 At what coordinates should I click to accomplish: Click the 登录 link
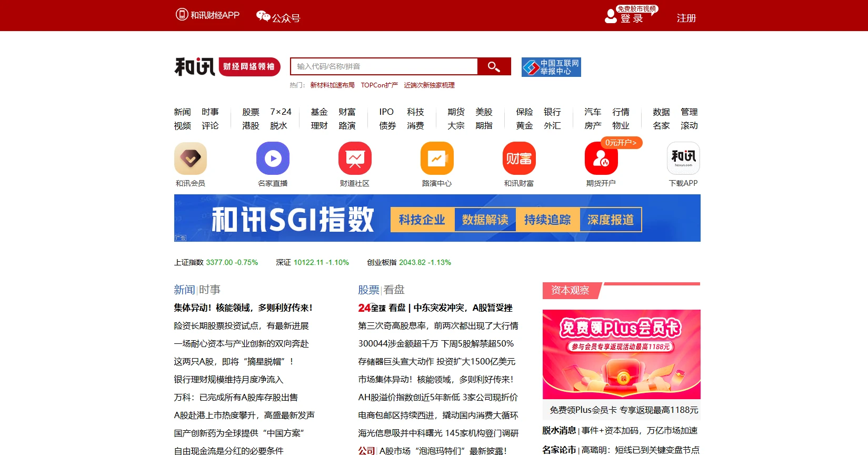point(632,18)
